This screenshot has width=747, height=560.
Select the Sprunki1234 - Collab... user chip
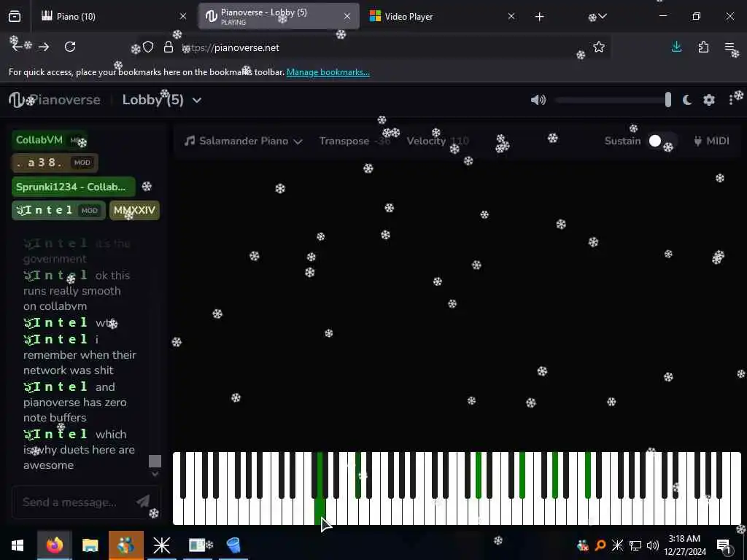pyautogui.click(x=74, y=187)
